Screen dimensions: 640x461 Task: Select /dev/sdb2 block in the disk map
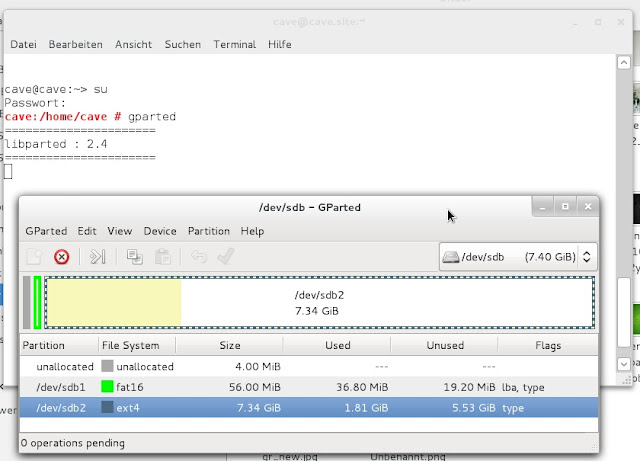319,302
